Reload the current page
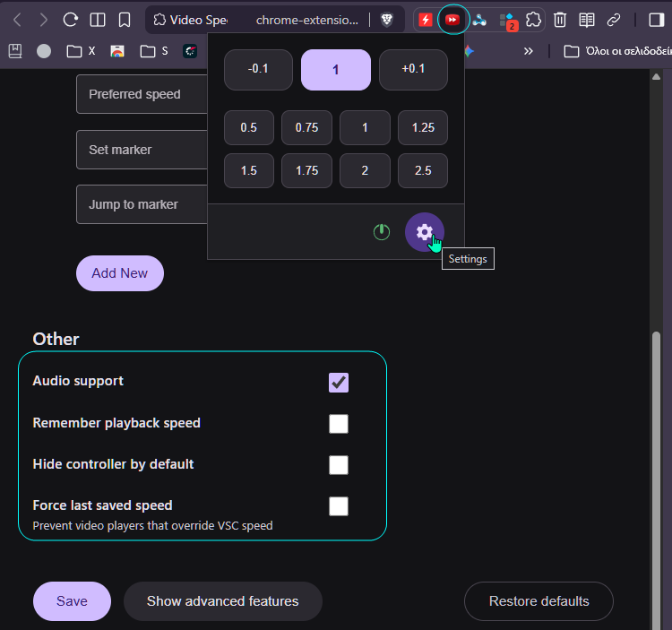Screen dimensions: 672x630 pyautogui.click(x=70, y=20)
